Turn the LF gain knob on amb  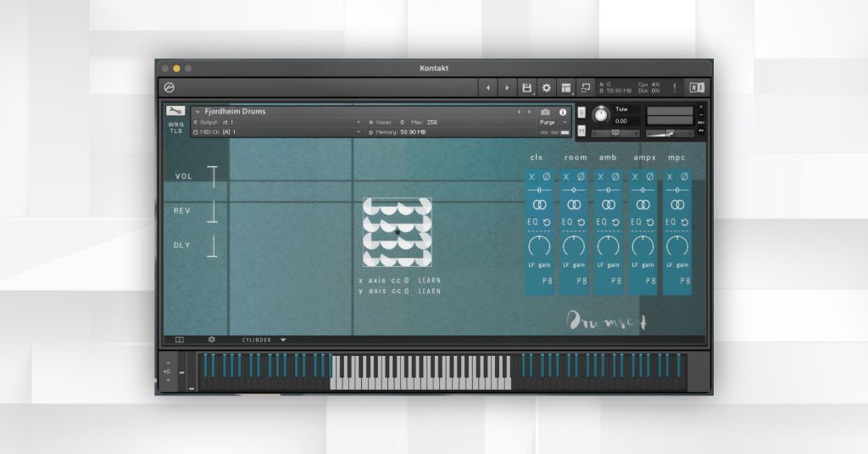click(x=609, y=246)
